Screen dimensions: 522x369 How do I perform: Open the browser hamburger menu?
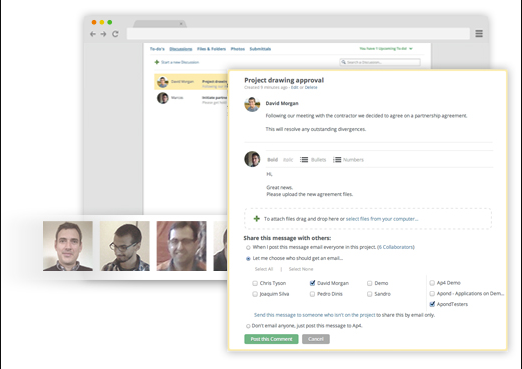click(x=479, y=34)
